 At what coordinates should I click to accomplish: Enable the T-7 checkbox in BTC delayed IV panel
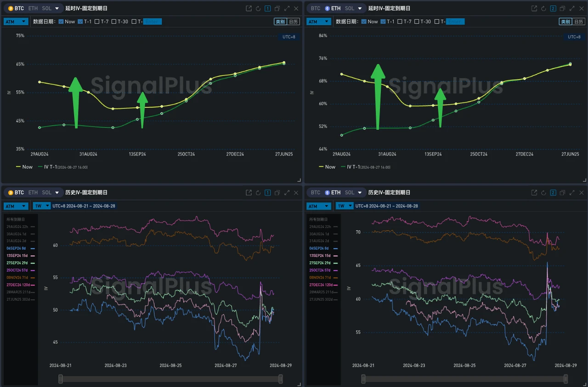click(x=97, y=22)
